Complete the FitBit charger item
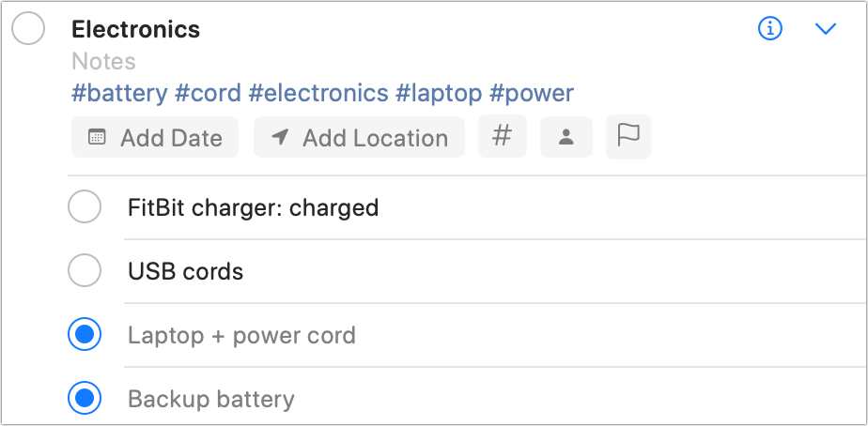 pos(85,207)
